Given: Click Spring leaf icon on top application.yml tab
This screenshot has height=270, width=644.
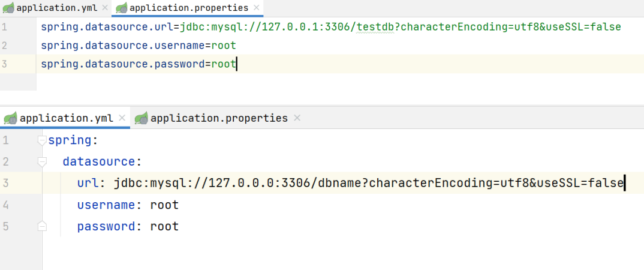Looking at the screenshot, I should pos(8,8).
